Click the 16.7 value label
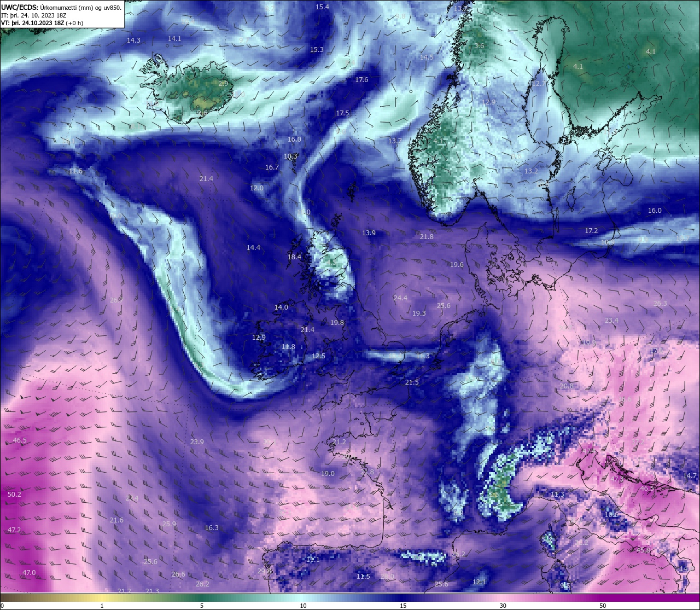 (x=272, y=167)
